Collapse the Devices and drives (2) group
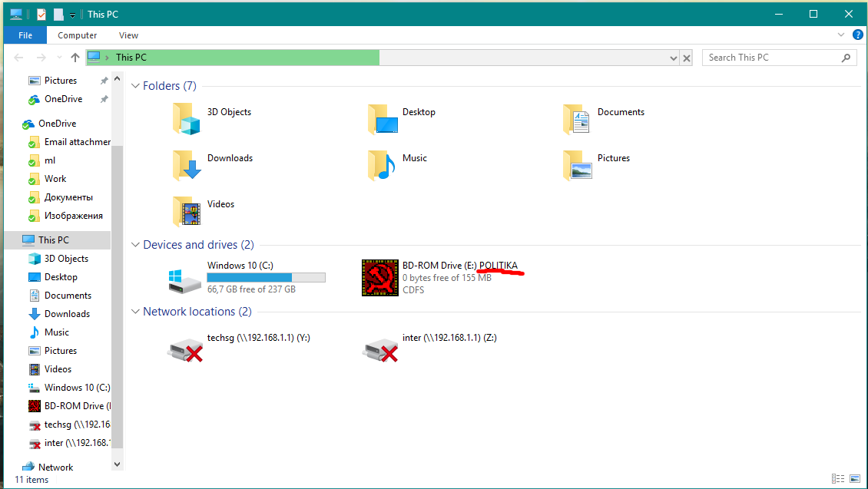The height and width of the screenshot is (489, 868). [x=135, y=244]
